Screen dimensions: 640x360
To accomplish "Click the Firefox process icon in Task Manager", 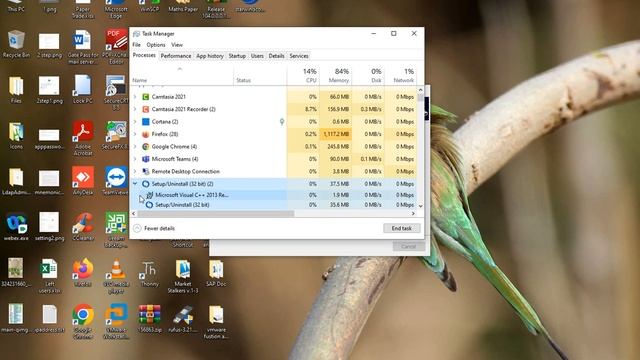I will click(x=145, y=134).
